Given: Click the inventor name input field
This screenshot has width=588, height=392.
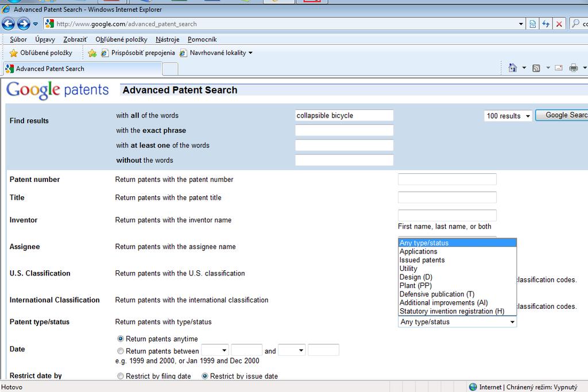Looking at the screenshot, I should point(447,215).
